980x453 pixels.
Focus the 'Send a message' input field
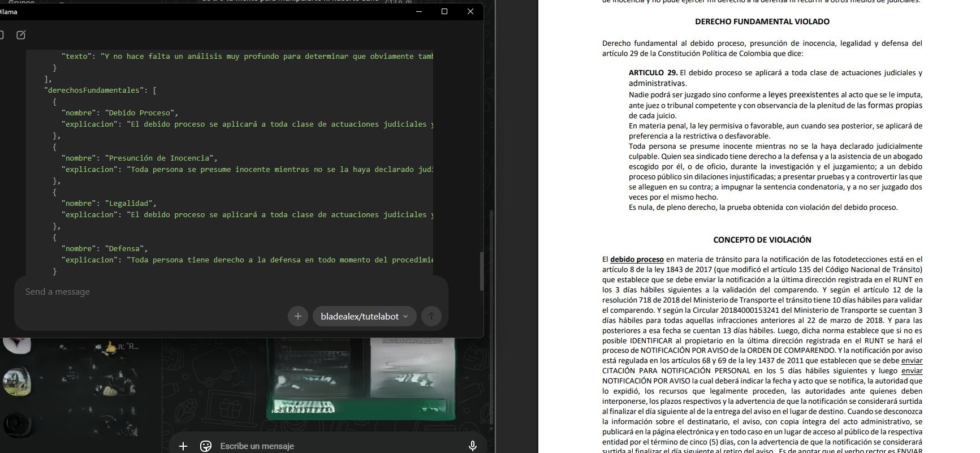coord(231,292)
